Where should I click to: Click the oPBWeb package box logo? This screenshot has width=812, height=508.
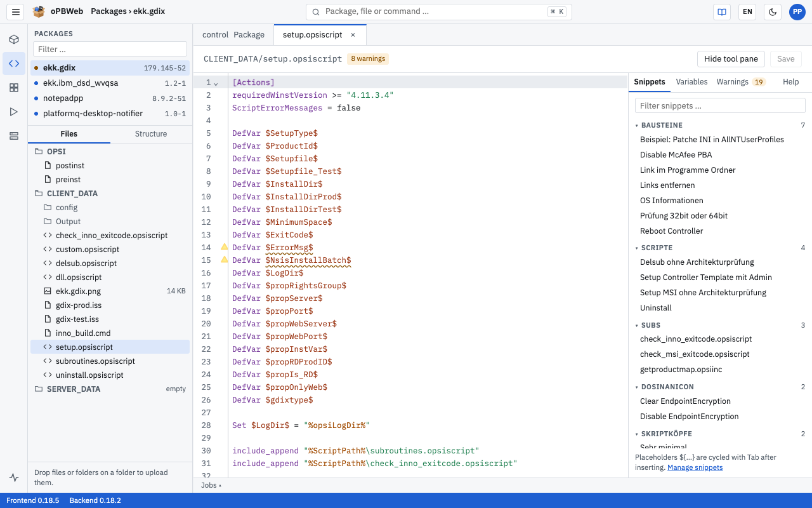click(x=39, y=11)
